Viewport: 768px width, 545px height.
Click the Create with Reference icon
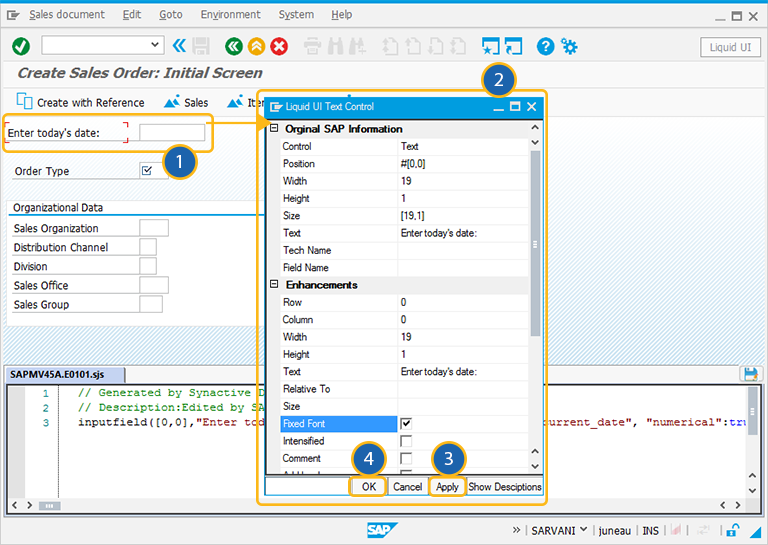point(24,100)
